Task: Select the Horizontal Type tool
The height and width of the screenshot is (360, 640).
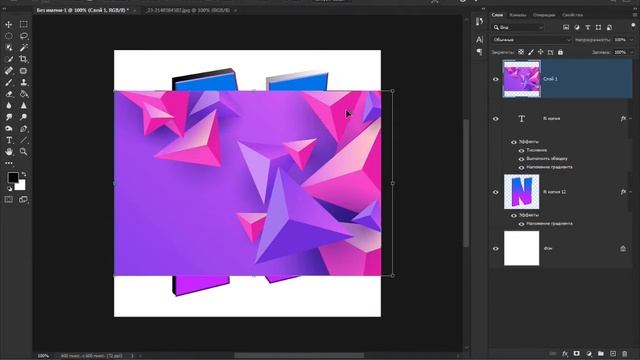Action: click(9, 140)
